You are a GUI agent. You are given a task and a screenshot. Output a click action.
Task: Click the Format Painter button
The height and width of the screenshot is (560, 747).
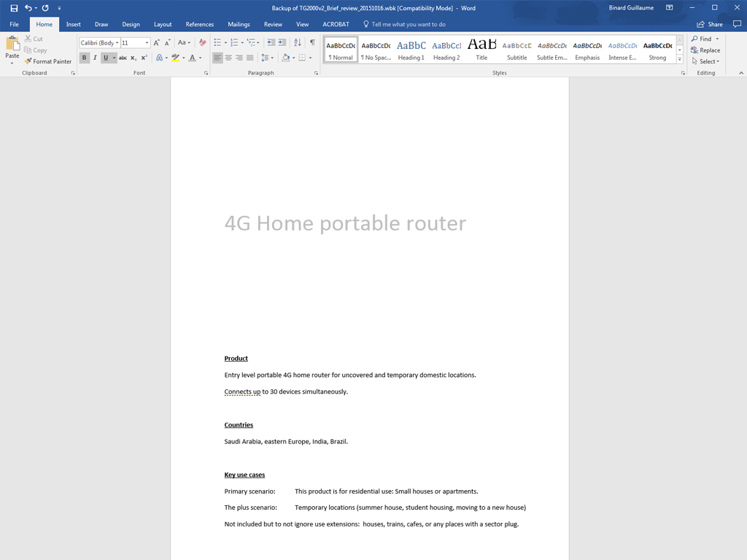tap(48, 61)
